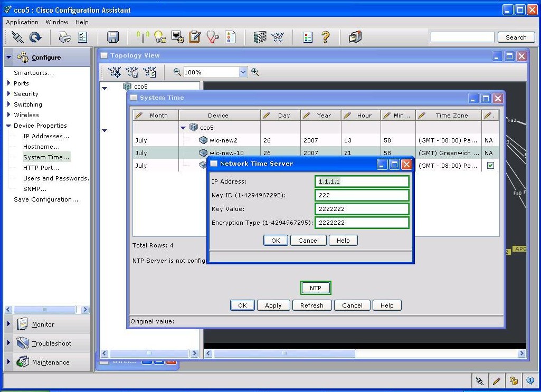Open Topology View icon in main toolbar
This screenshot has height=392, width=541.
coord(278,37)
